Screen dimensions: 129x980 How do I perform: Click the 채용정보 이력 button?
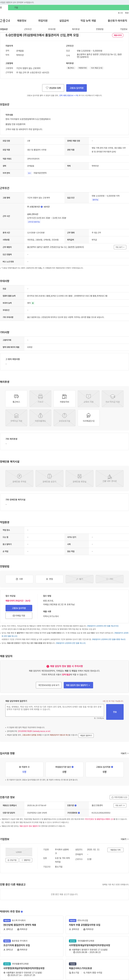(115, 850)
